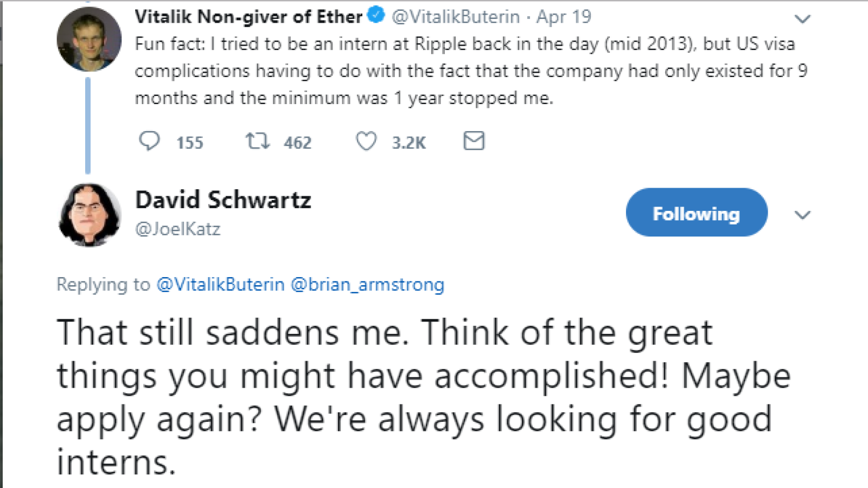Click the 462 retweets count
Image resolution: width=868 pixels, height=488 pixels.
[x=298, y=143]
